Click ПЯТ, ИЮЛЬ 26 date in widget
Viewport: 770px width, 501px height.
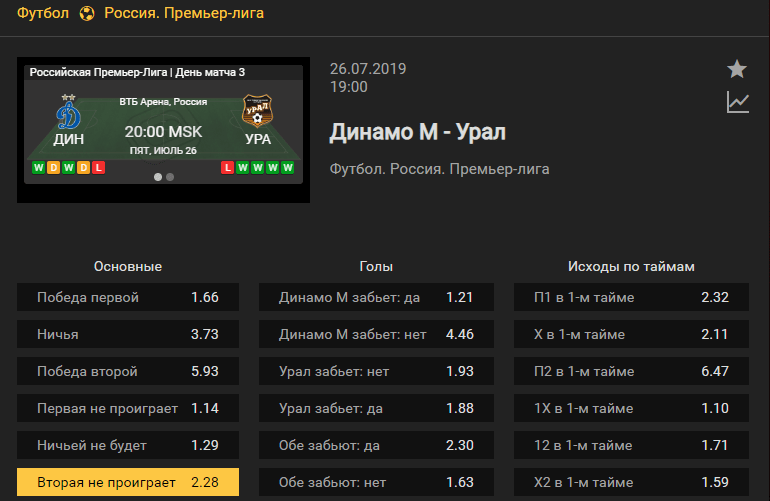[x=163, y=151]
